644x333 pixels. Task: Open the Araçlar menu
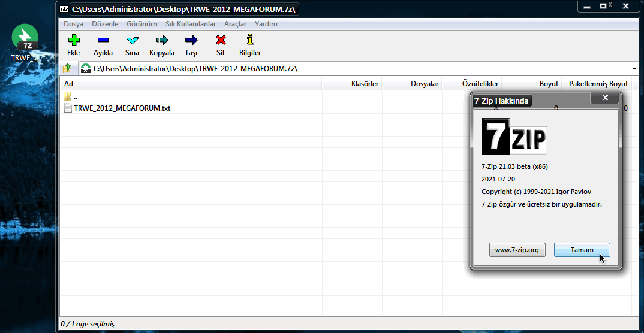tap(235, 24)
